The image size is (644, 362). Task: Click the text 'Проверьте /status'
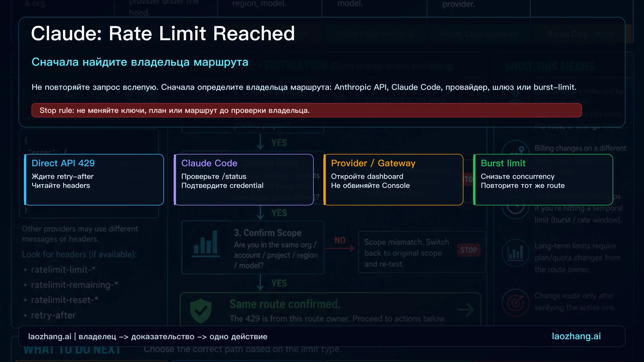pos(214,176)
